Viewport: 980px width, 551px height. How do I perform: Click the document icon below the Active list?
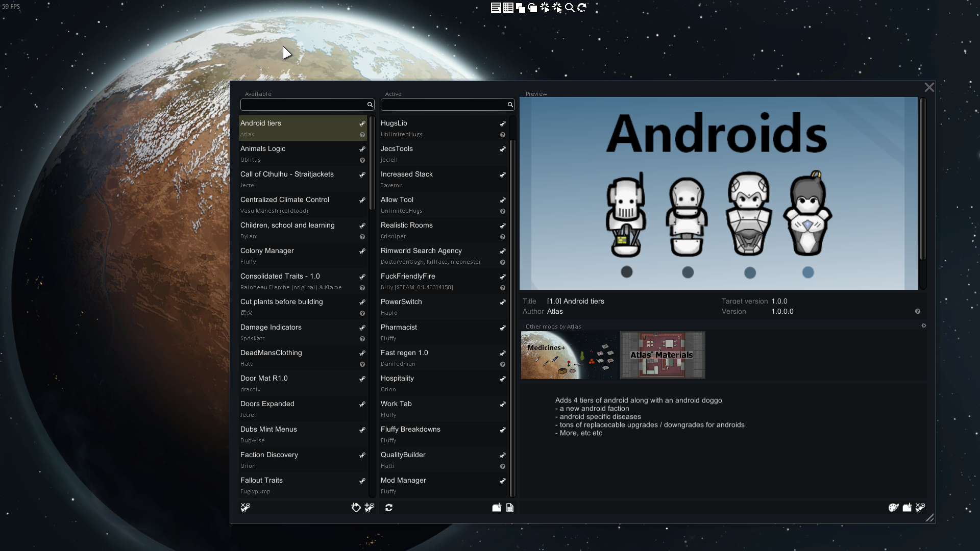510,508
